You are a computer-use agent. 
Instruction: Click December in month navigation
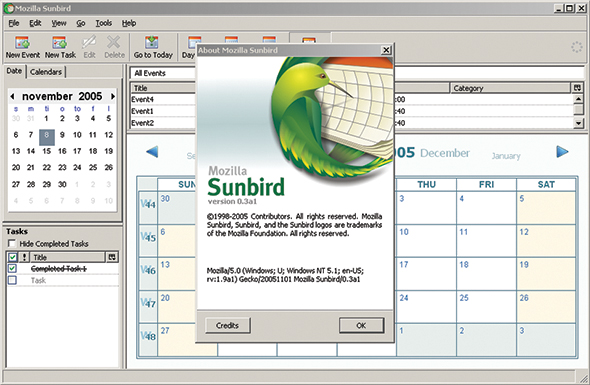click(445, 153)
